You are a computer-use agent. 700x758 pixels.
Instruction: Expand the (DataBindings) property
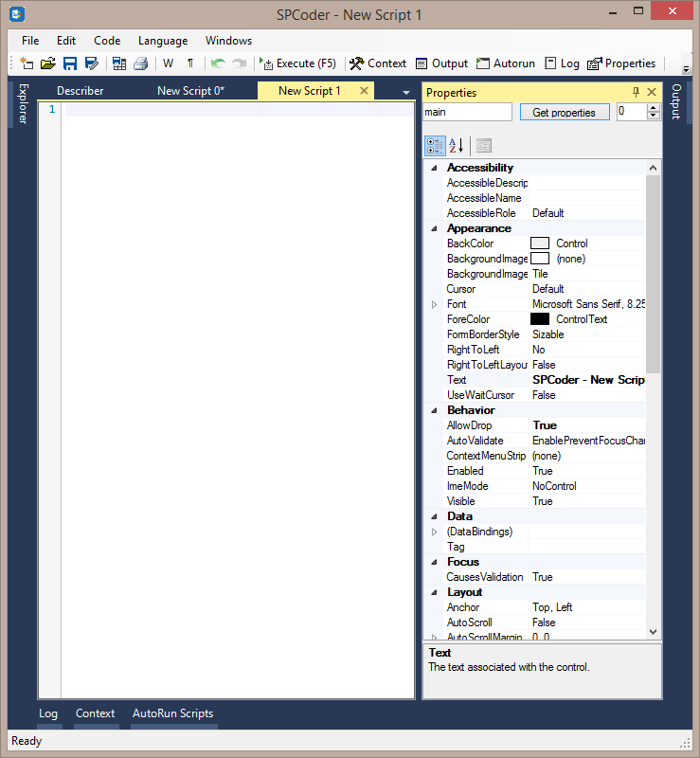(x=434, y=532)
